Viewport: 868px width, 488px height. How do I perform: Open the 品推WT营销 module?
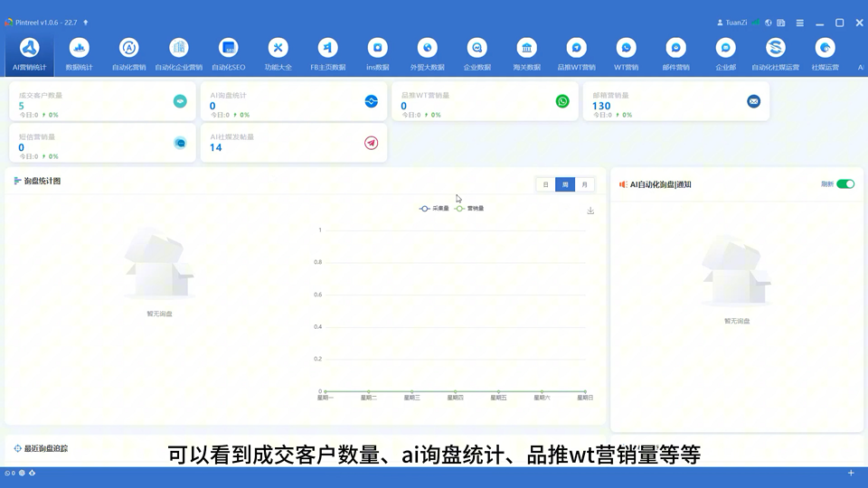[x=576, y=54]
